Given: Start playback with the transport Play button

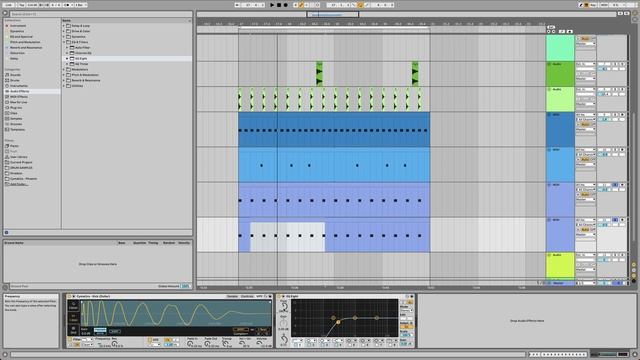Looking at the screenshot, I should point(272,5).
